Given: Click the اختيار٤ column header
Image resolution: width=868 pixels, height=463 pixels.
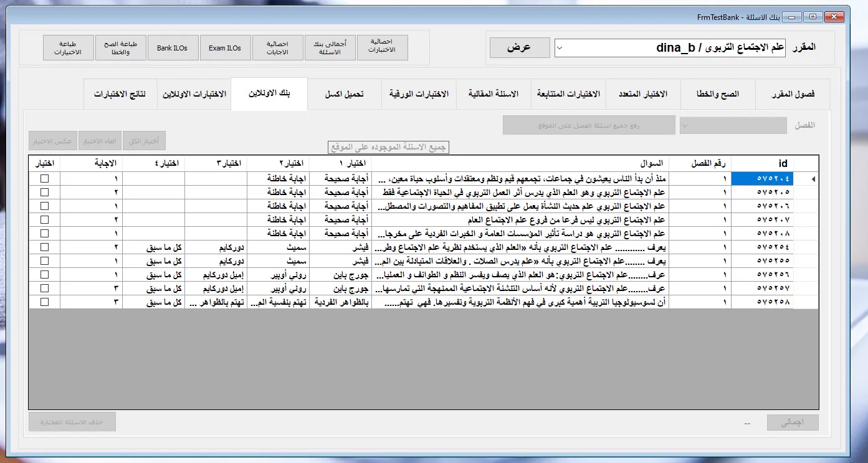Looking at the screenshot, I should pyautogui.click(x=153, y=163).
